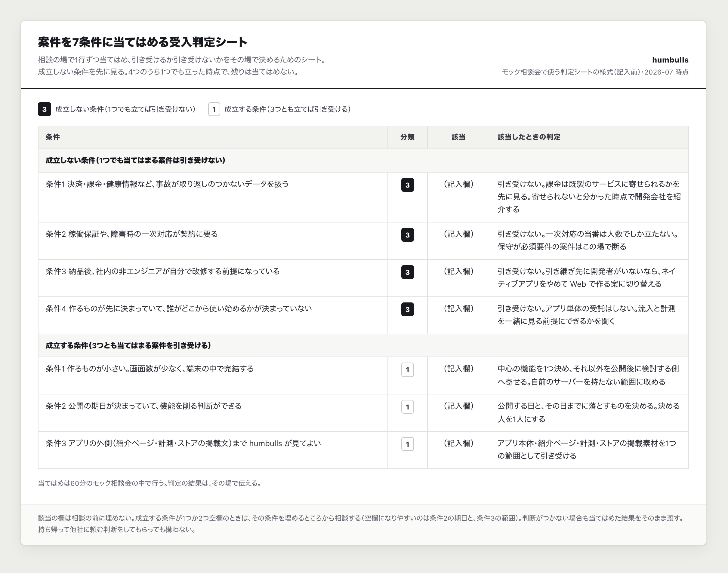
Task: Click title 案件を7条件に当てはめる受入判定シート
Action: (143, 42)
